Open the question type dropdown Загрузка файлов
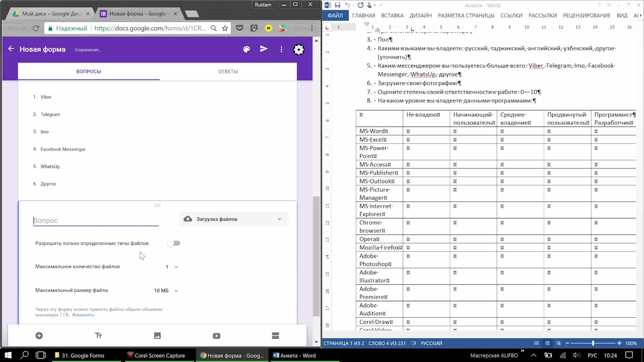The height and width of the screenshot is (362, 644). pos(234,219)
